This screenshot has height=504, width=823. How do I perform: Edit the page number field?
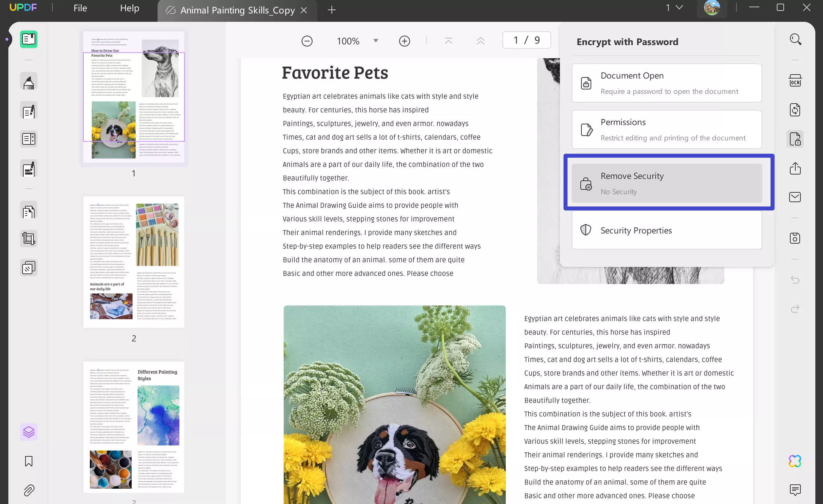click(x=526, y=40)
